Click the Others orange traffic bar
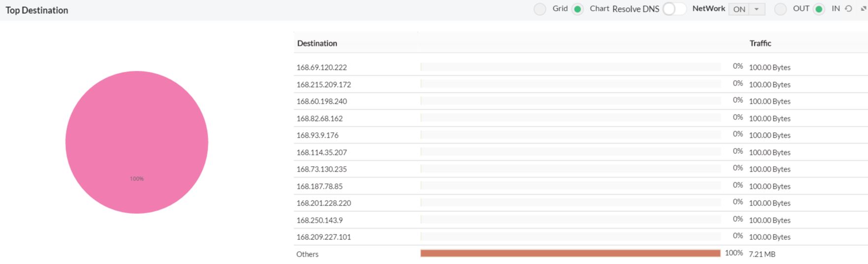 [570, 253]
